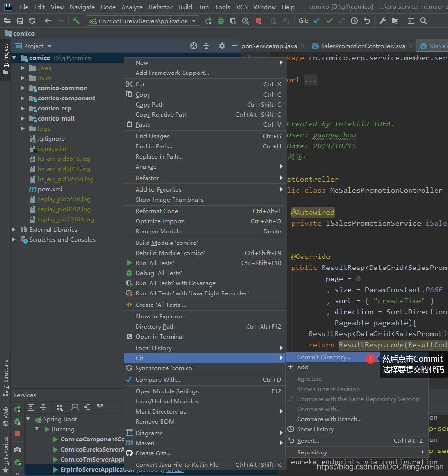Click the Open folder toolbar icon

[7, 21]
